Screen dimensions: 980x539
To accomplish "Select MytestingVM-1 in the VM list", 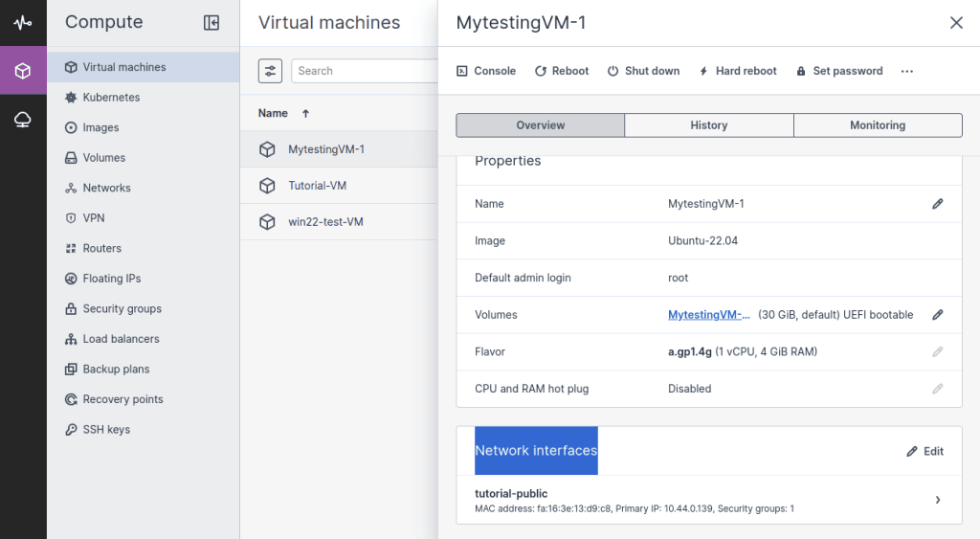I will point(339,148).
